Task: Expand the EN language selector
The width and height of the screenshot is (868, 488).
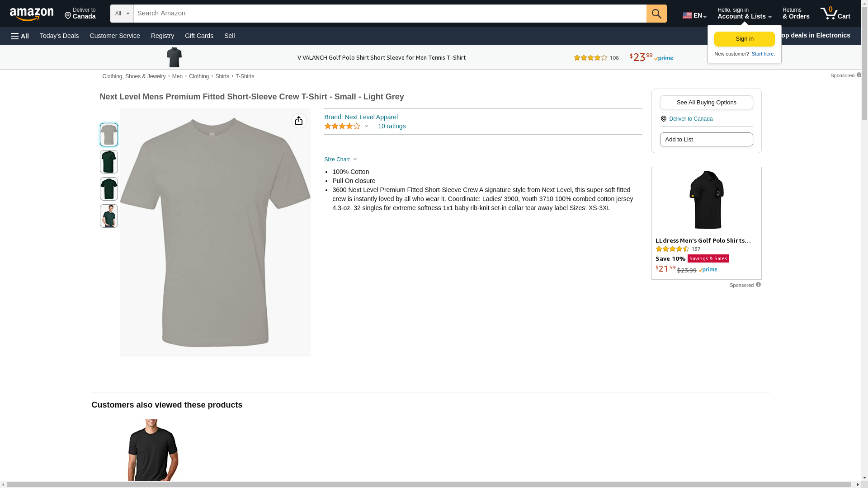Action: (694, 15)
